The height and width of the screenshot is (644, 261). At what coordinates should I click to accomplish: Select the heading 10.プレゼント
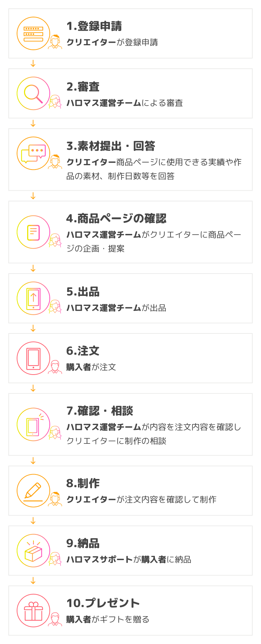103,603
